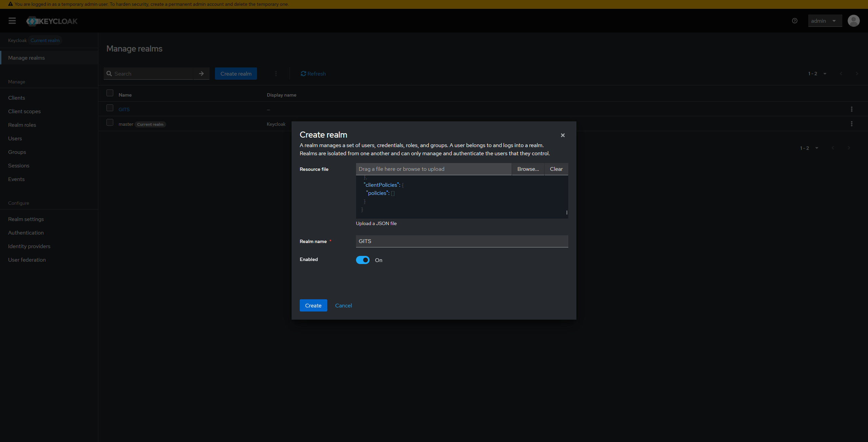Open the GITS realm link
The image size is (868, 442).
(x=124, y=109)
